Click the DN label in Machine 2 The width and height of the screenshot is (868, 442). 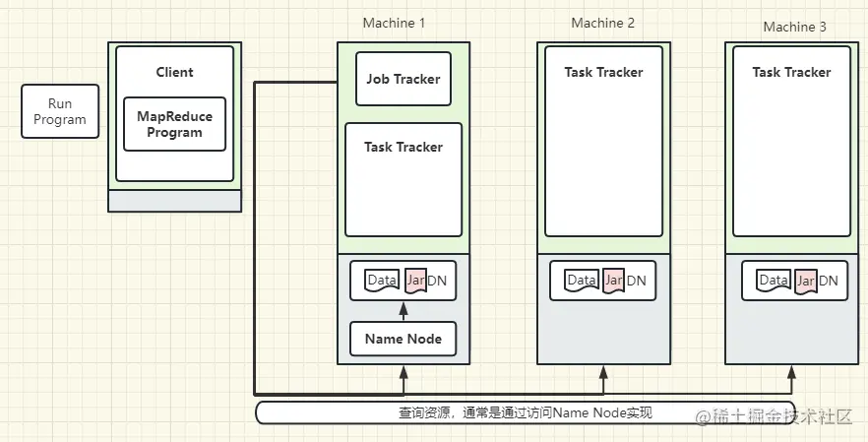[637, 281]
